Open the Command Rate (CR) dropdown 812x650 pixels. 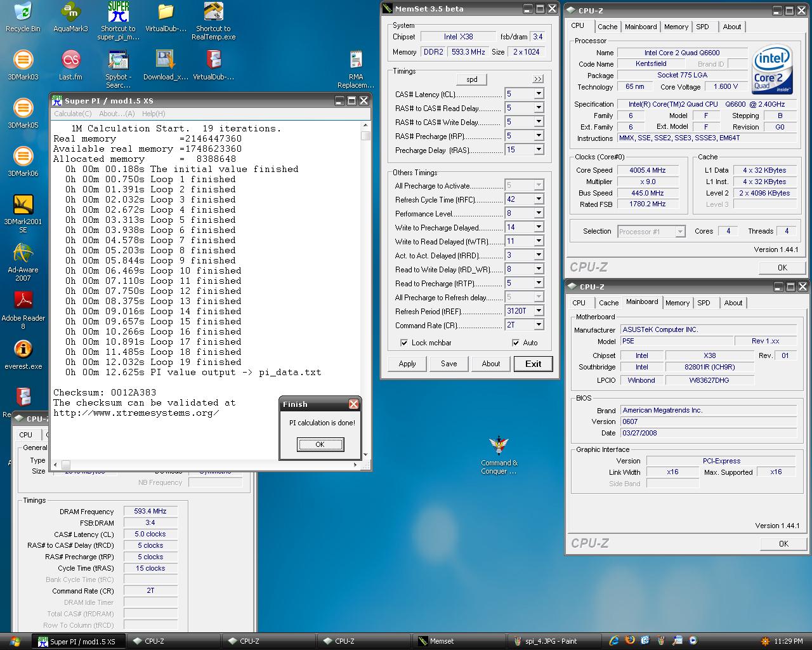539,325
